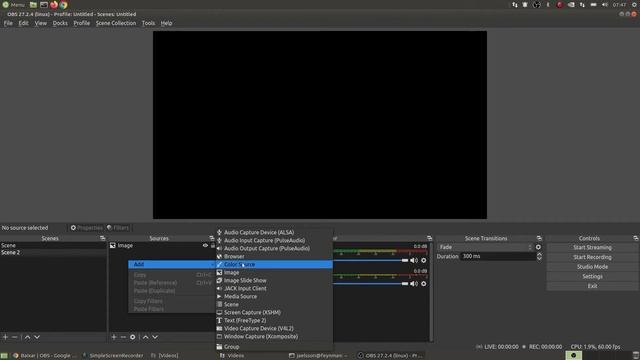
Task: Remove source with Sources minus button
Action: (x=123, y=337)
